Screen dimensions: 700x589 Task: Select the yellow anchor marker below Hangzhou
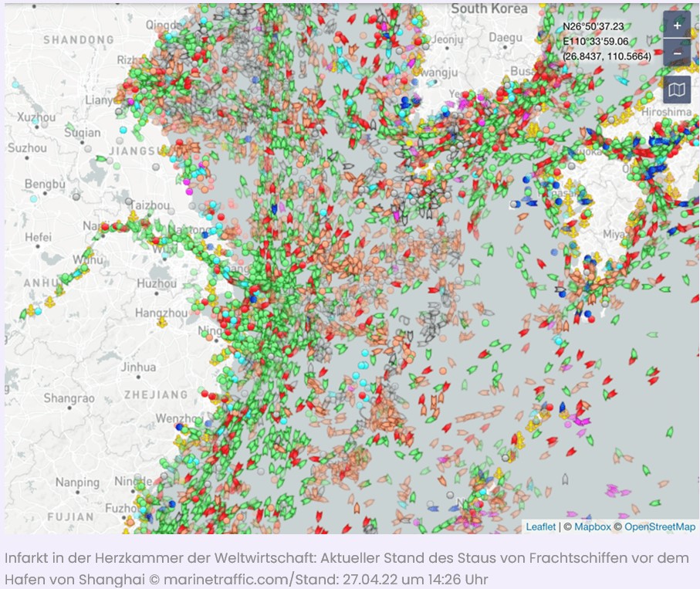click(161, 322)
